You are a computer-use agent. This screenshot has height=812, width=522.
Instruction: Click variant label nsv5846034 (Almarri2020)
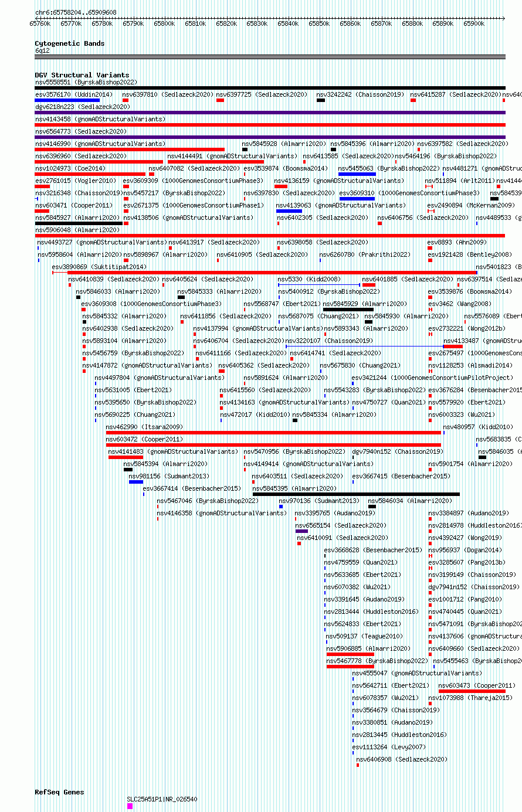click(410, 501)
